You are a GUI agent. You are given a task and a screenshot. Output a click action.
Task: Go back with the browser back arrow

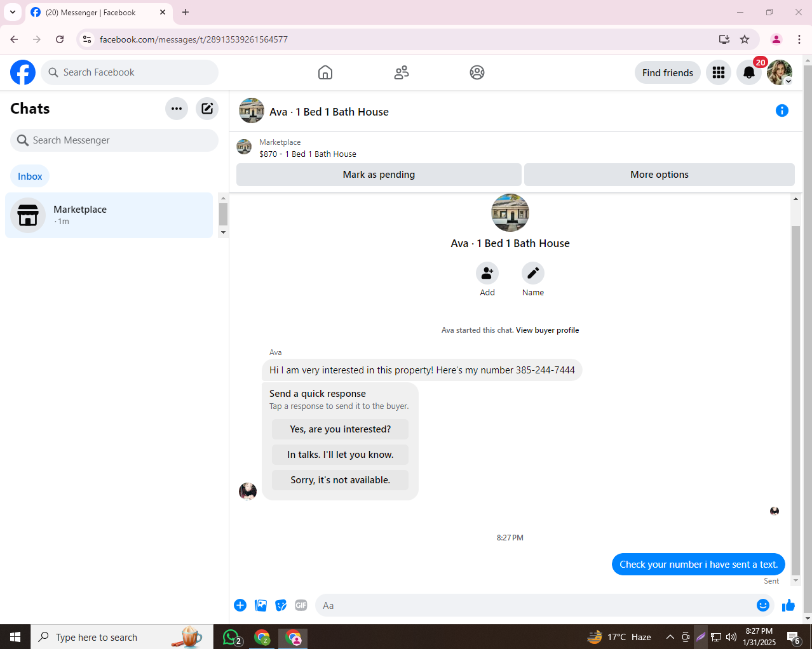pyautogui.click(x=14, y=39)
